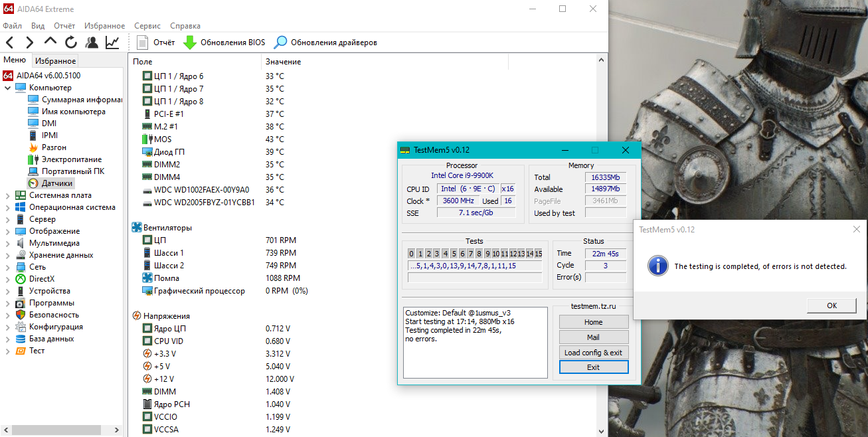Click the Вентиляторы section header
This screenshot has height=437, width=868.
[x=161, y=228]
